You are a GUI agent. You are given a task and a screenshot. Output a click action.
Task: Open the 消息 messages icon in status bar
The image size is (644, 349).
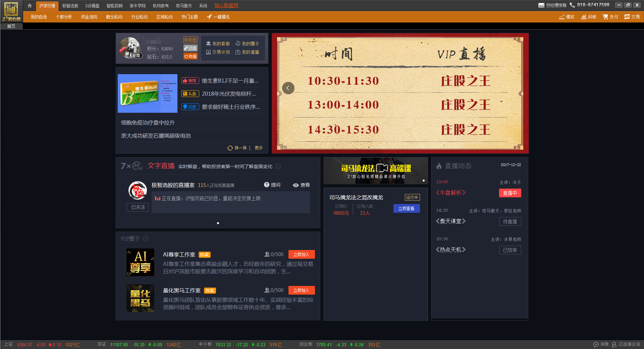coord(596,344)
